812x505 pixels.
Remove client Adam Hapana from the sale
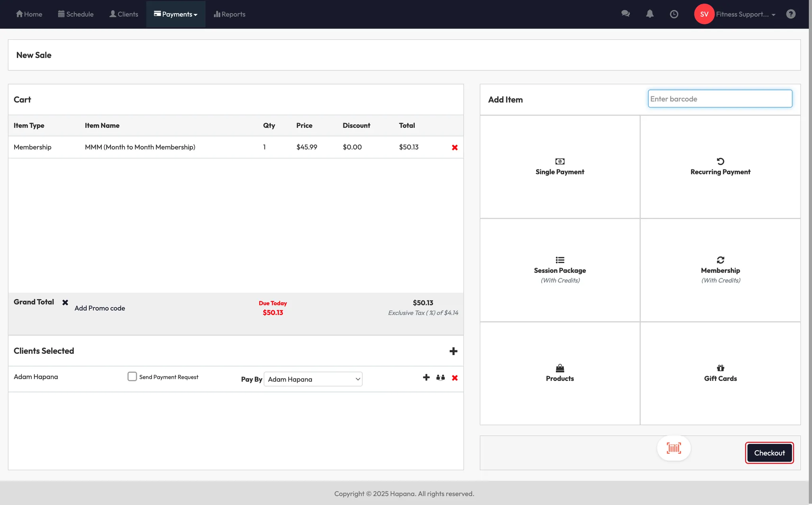click(x=454, y=378)
